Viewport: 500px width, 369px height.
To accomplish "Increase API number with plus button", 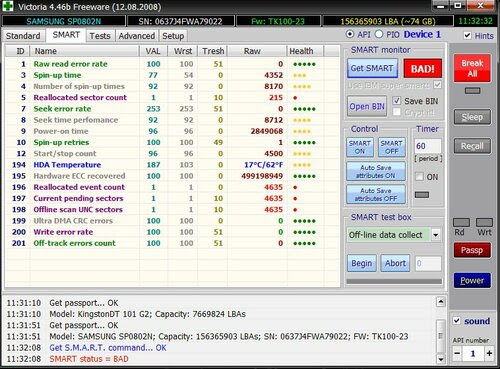I will (x=489, y=353).
